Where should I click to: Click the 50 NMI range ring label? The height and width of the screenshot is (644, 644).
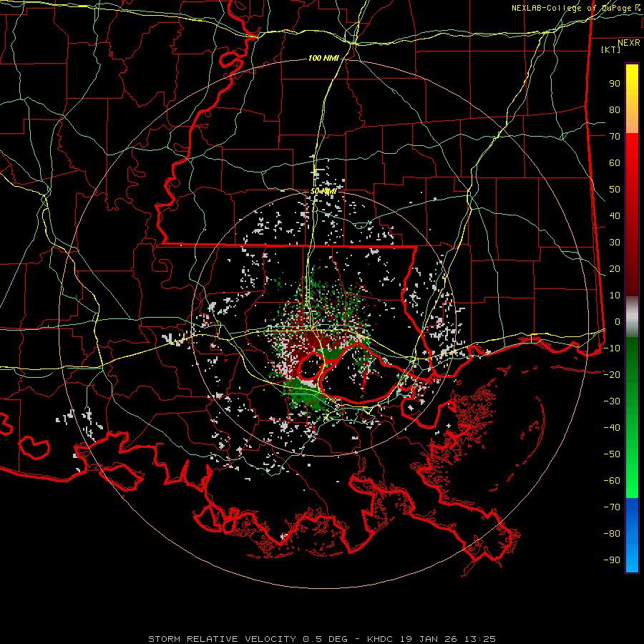(x=323, y=191)
